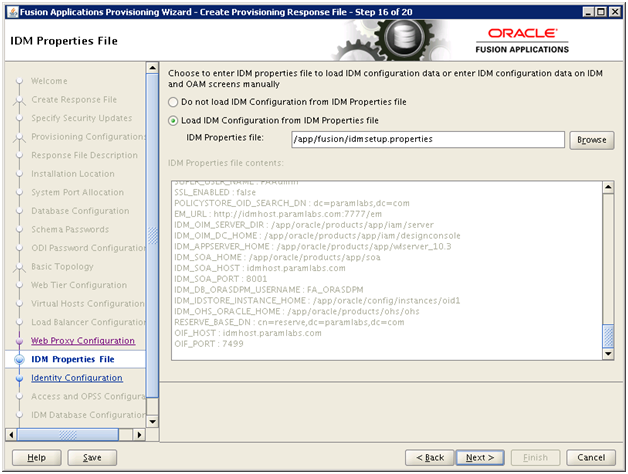Click the navigation vertical scrollbar thumb
628x474 pixels.
click(x=152, y=236)
